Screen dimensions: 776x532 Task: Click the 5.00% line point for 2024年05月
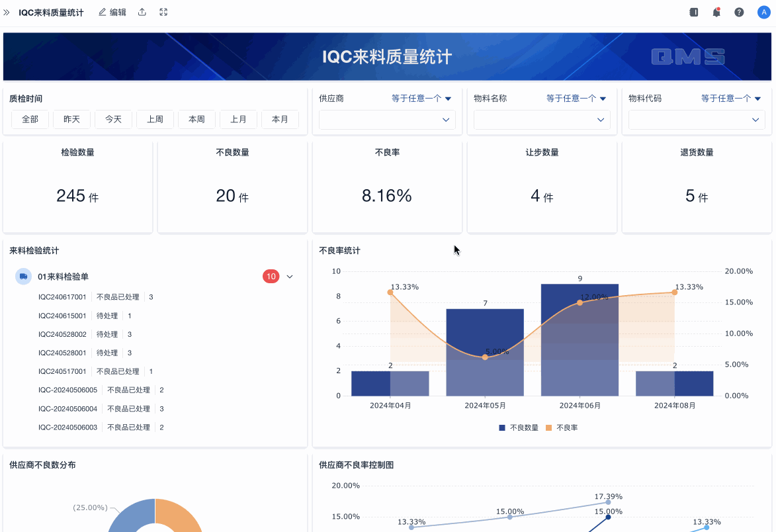[485, 357]
